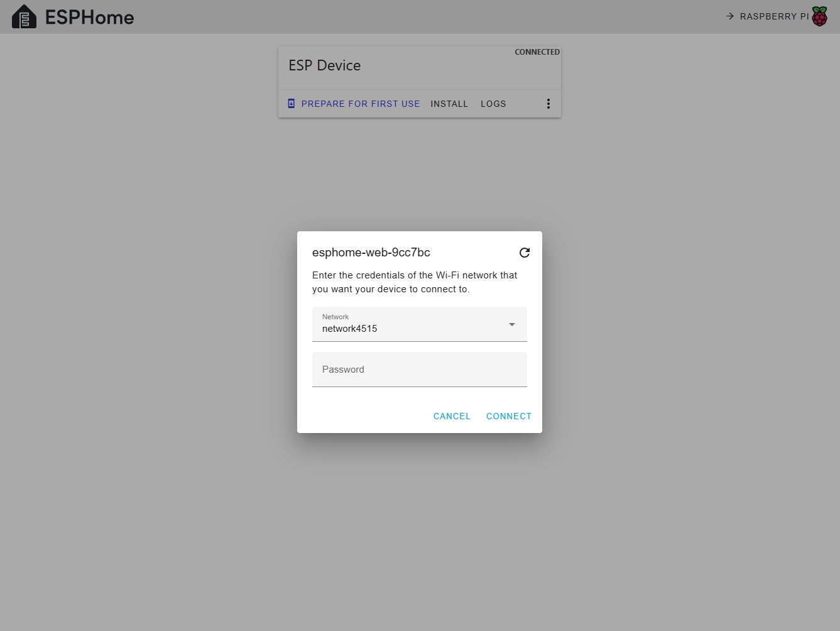
Task: Open the Logs button
Action: [x=493, y=104]
